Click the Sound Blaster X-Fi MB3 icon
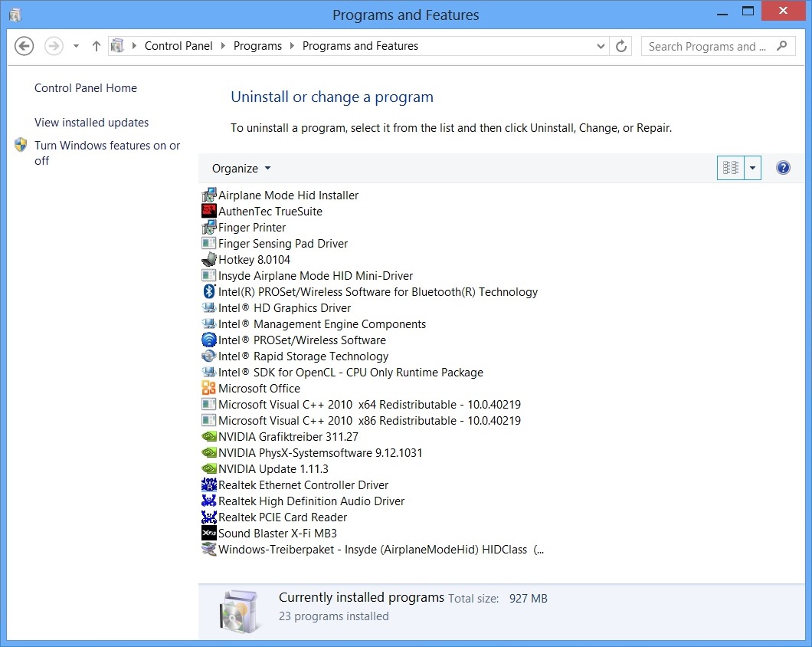Image resolution: width=812 pixels, height=647 pixels. click(x=208, y=533)
